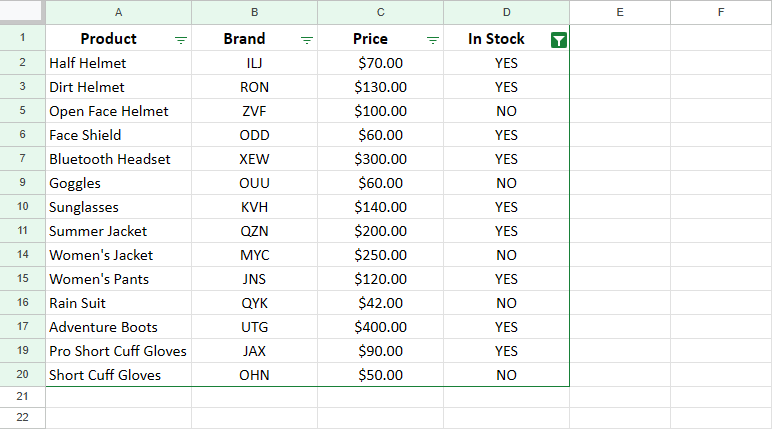Select column F header
Screen dimensions: 772x429
coord(721,12)
